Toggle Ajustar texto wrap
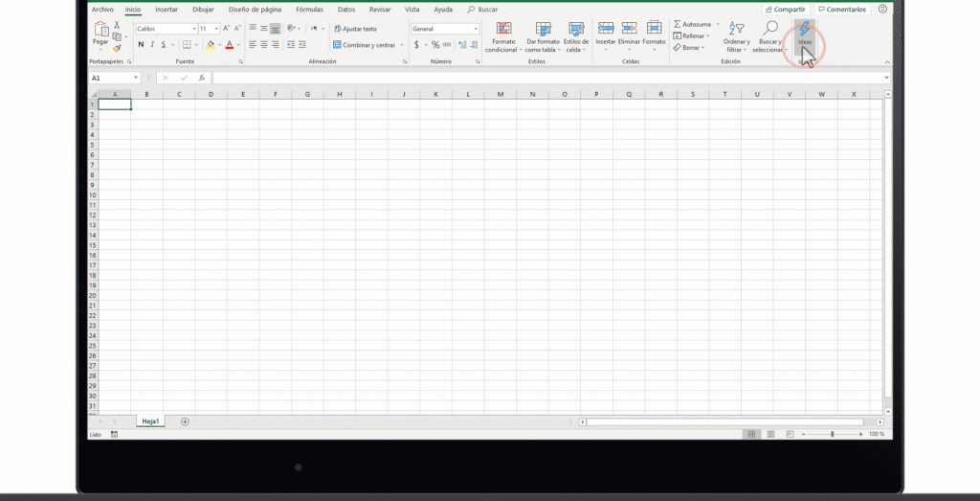Viewport: 980px width, 501px height. (x=356, y=29)
